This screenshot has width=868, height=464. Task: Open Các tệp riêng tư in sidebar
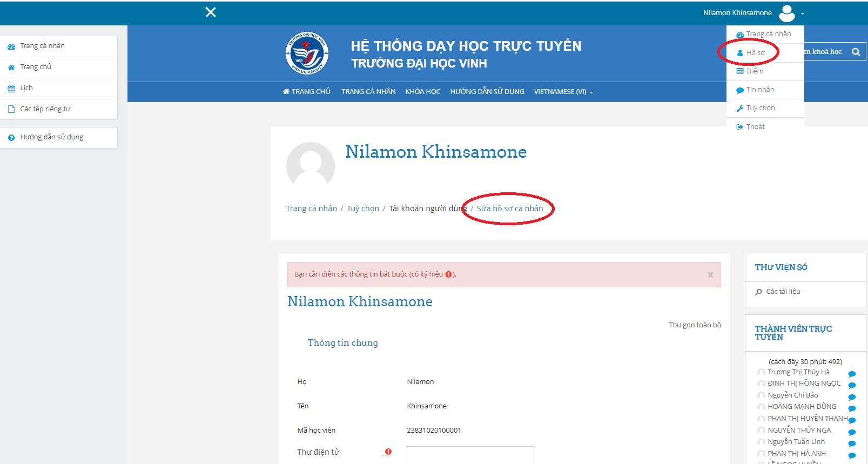59,109
